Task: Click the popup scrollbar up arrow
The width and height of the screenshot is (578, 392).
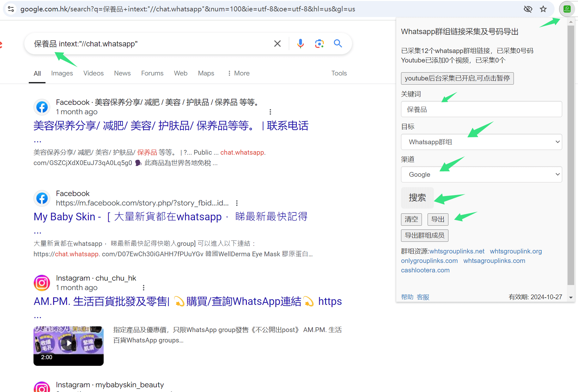Action: pos(571,22)
